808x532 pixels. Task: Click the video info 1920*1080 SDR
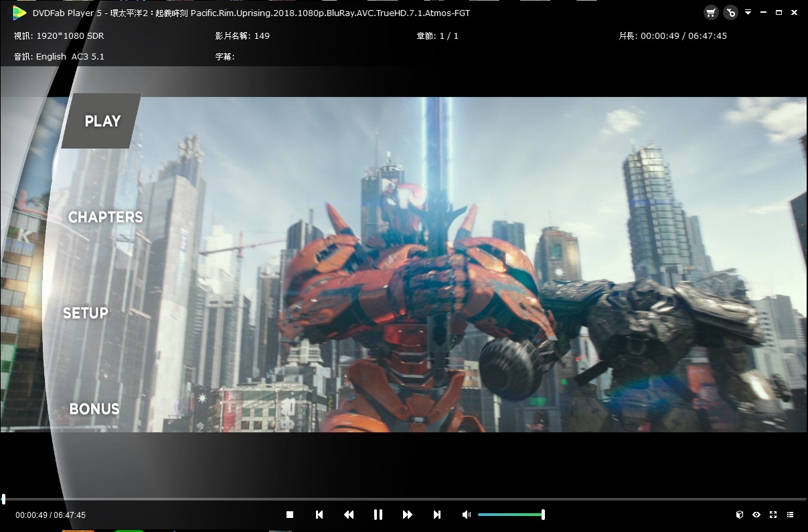click(x=59, y=36)
